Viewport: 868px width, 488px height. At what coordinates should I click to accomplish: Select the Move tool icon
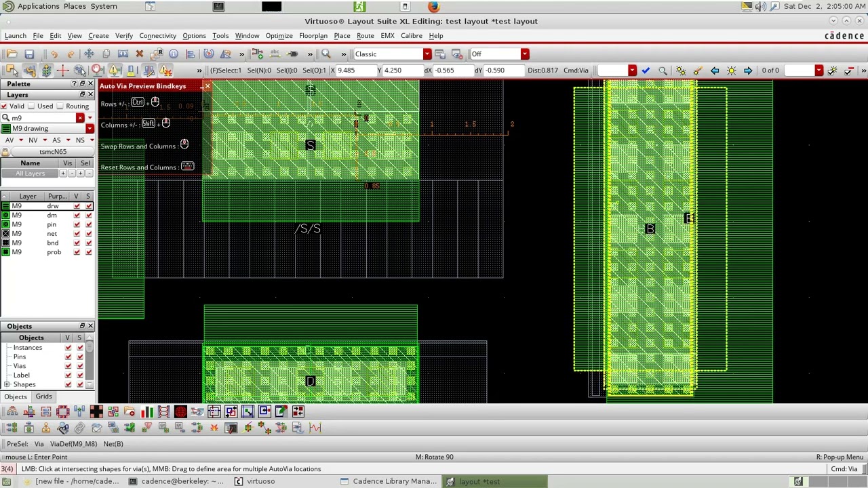tap(89, 54)
